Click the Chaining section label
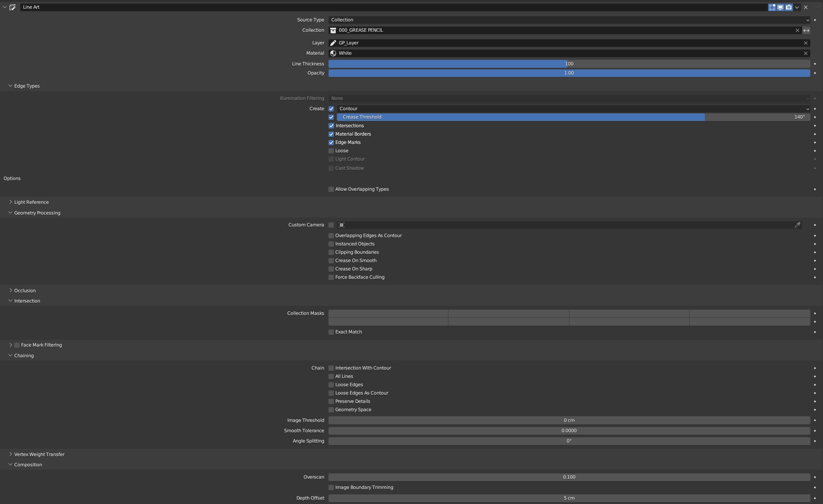The height and width of the screenshot is (504, 823). [23, 355]
